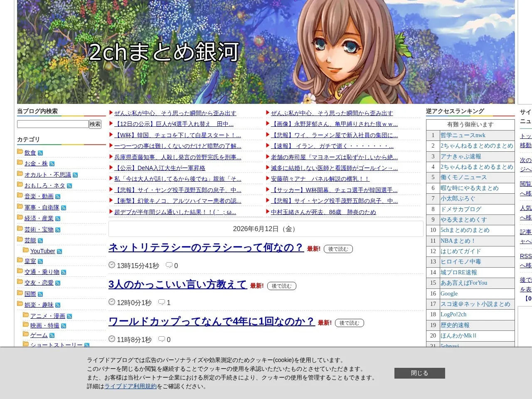Open 【公示】DeNA入江大生が一軍昇格 headline

160,168
